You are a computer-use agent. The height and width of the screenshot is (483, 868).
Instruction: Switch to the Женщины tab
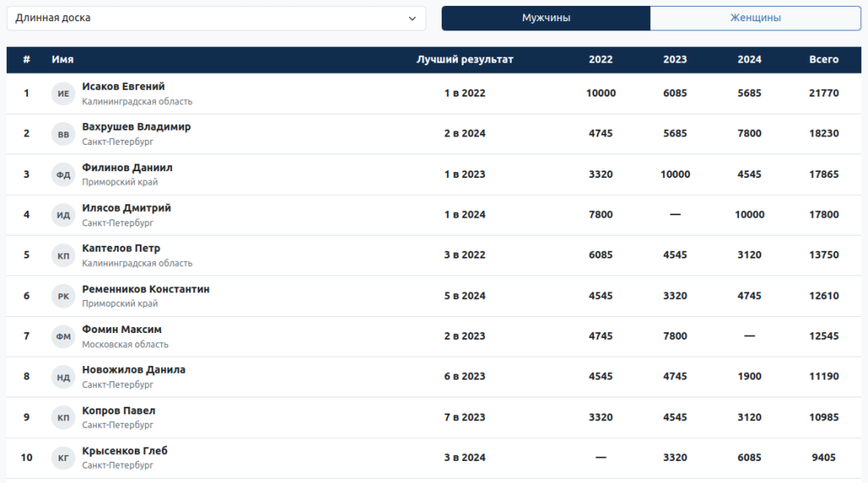point(755,18)
